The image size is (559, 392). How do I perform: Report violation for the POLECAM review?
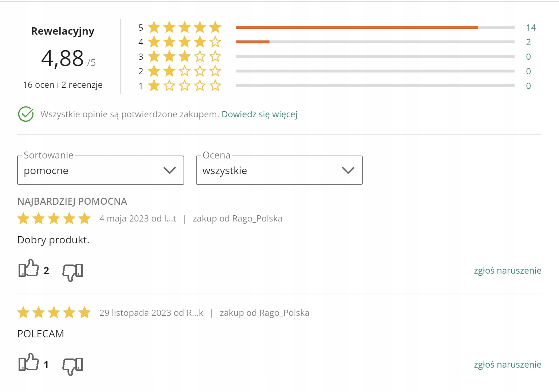coord(507,365)
